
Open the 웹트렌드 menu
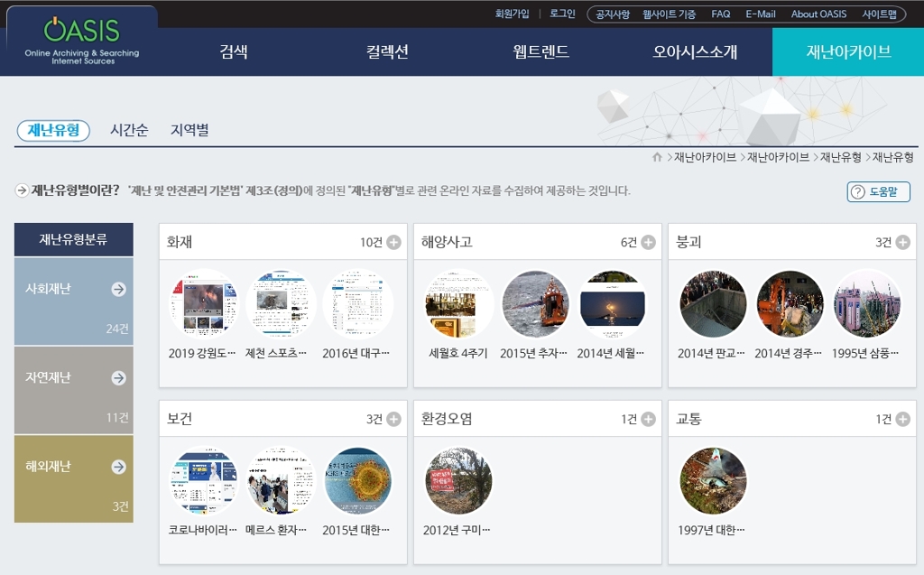click(541, 51)
